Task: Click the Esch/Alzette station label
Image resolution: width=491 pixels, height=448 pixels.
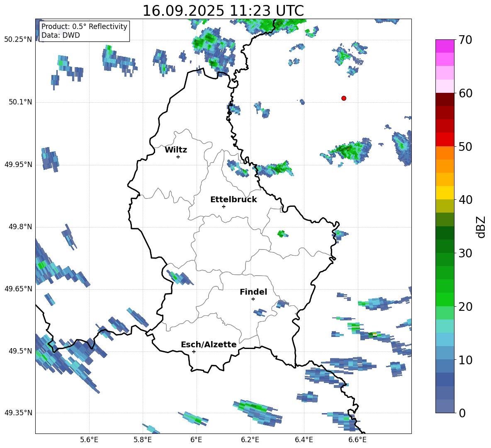Action: 209,344
